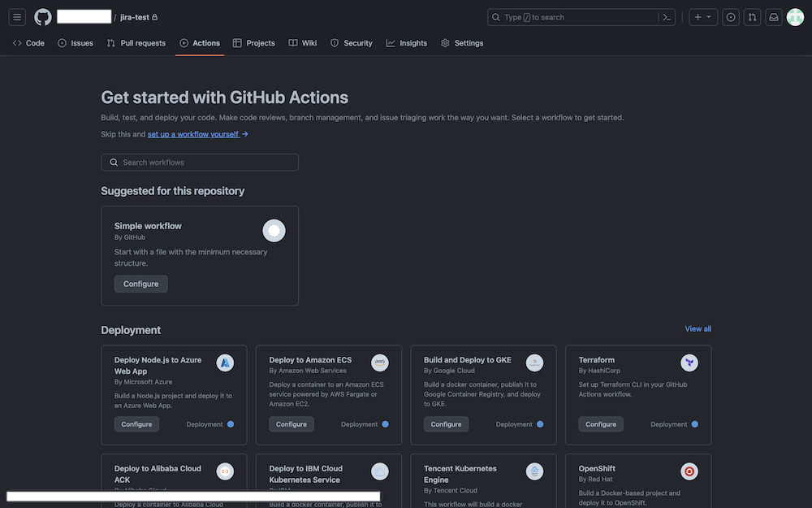The width and height of the screenshot is (812, 508).
Task: Click the AWS logo icon
Action: [x=379, y=363]
